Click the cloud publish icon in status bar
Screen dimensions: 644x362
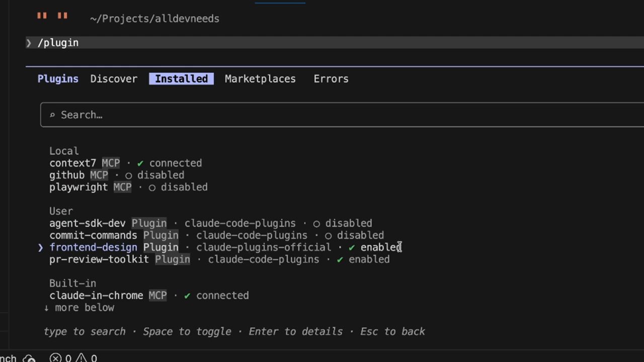pyautogui.click(x=29, y=358)
